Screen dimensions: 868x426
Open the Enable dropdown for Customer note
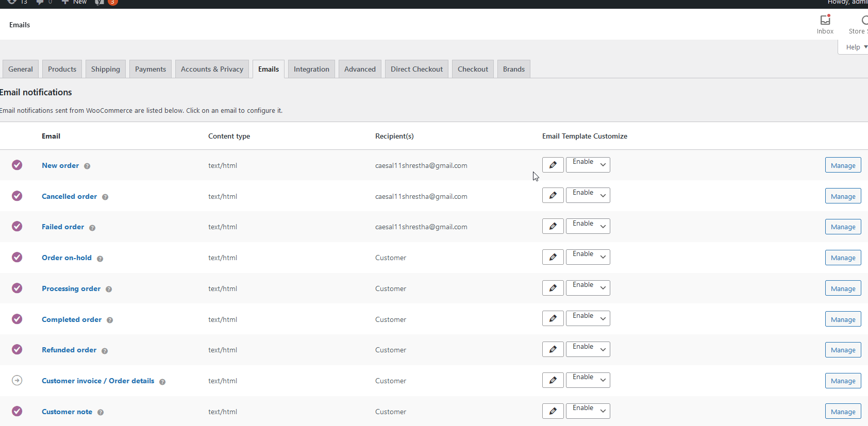[x=588, y=411]
